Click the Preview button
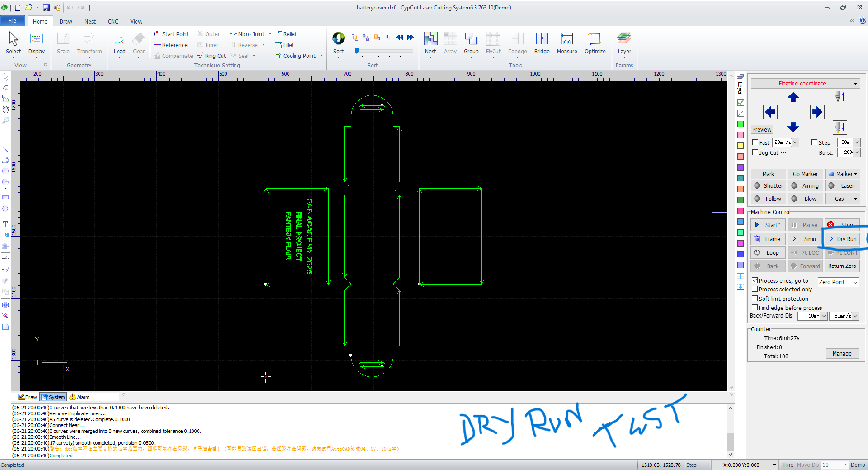The width and height of the screenshot is (868, 470). pyautogui.click(x=762, y=129)
